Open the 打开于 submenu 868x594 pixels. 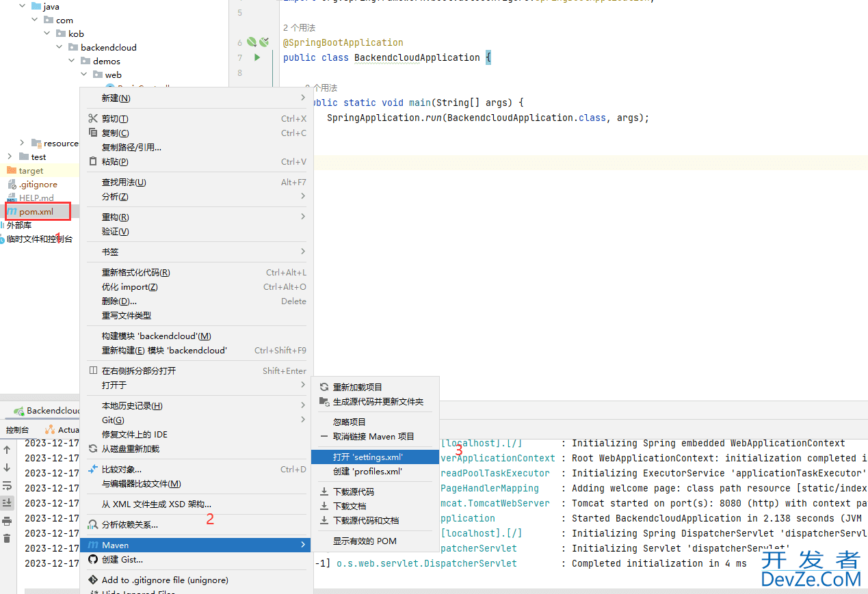tap(197, 385)
